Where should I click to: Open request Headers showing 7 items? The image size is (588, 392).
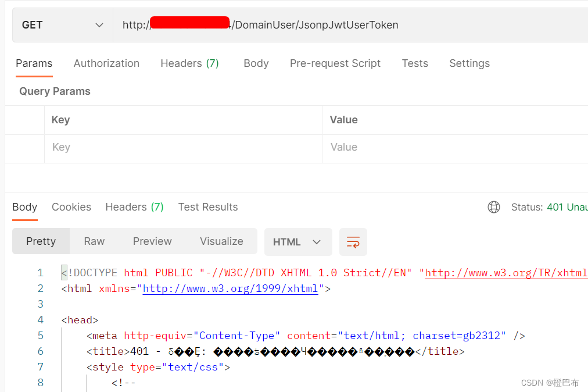point(189,63)
